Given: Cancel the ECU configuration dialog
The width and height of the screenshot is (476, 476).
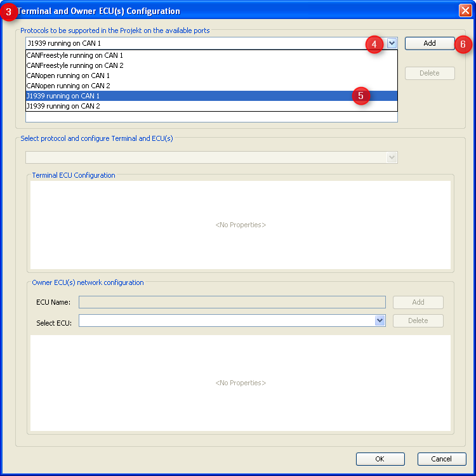Looking at the screenshot, I should [x=442, y=459].
